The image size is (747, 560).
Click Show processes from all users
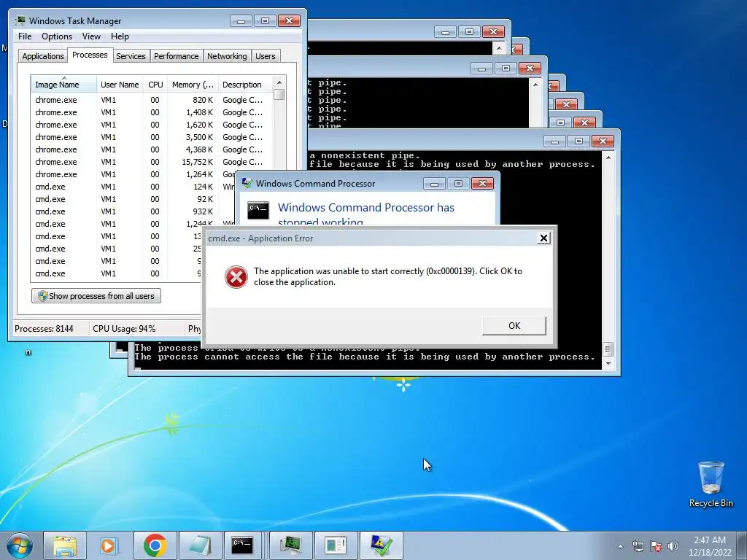pos(96,296)
